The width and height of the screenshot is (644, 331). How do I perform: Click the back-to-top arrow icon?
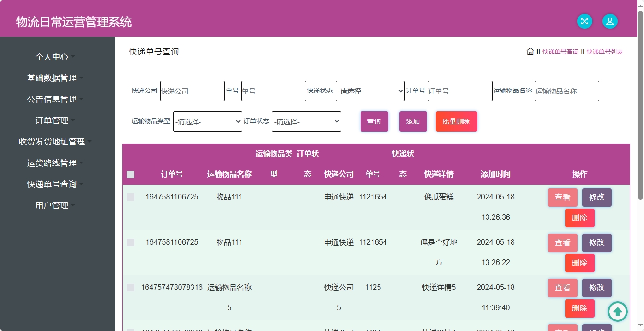617,312
